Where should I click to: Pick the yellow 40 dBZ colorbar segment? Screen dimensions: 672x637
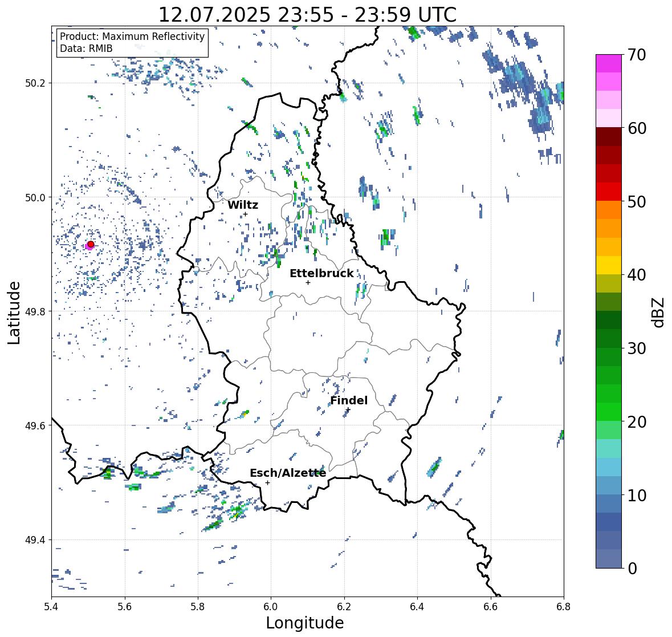[608, 265]
